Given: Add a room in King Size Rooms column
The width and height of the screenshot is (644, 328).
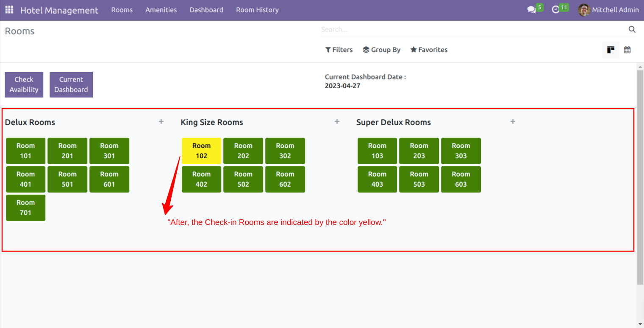Looking at the screenshot, I should point(337,122).
